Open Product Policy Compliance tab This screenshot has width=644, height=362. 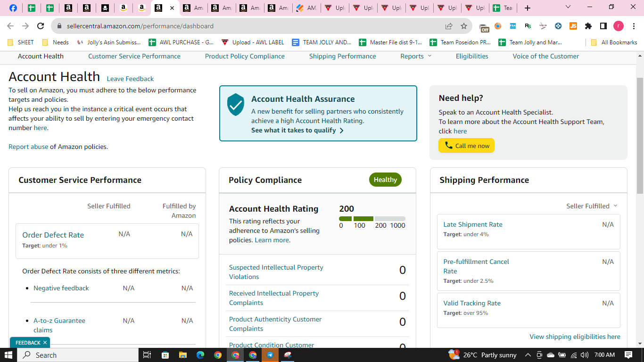(245, 56)
